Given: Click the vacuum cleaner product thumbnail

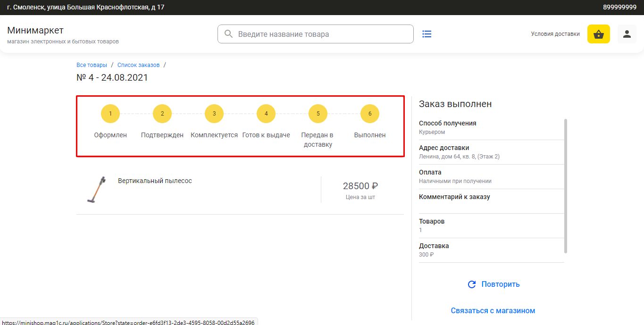Looking at the screenshot, I should click(96, 190).
